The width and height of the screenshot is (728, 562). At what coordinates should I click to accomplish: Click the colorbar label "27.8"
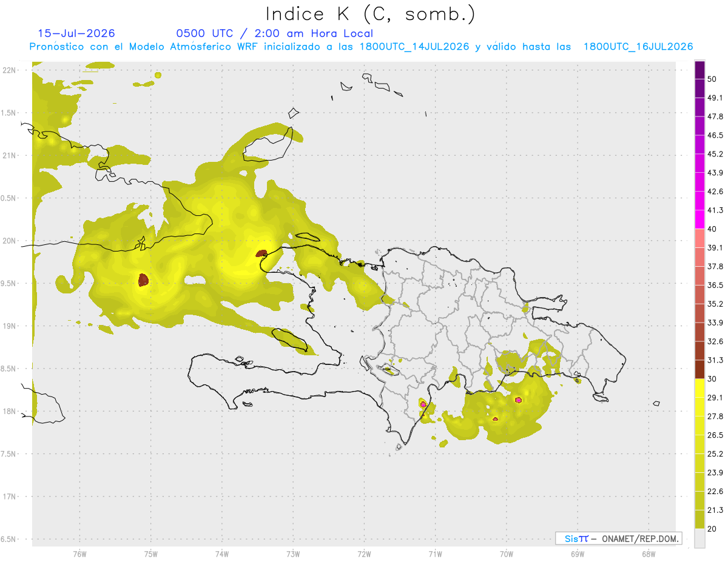click(715, 416)
